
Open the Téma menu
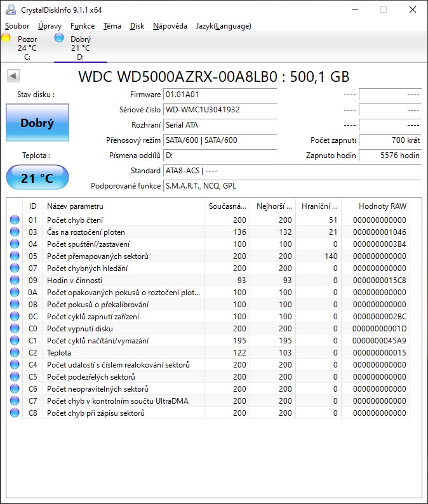(x=112, y=26)
